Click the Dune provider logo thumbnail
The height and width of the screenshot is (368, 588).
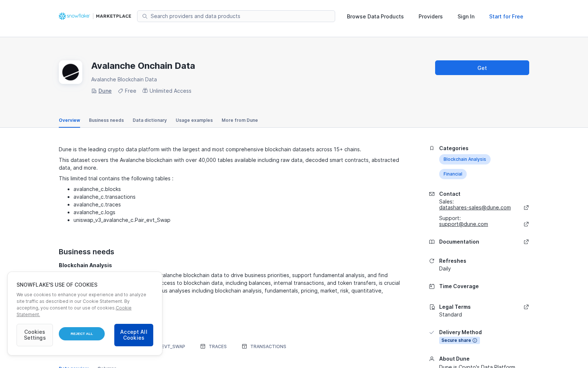coord(71,72)
